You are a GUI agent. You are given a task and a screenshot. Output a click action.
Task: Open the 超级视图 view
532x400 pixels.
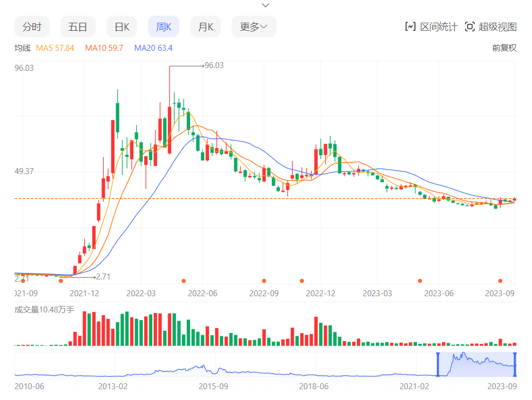coord(490,26)
